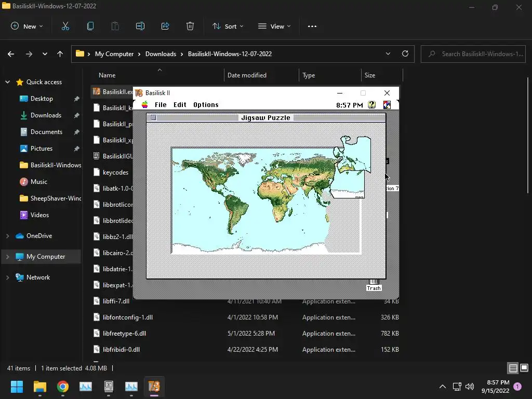Image resolution: width=532 pixels, height=399 pixels.
Task: Switch to large thumbnails view icon
Action: [524, 368]
